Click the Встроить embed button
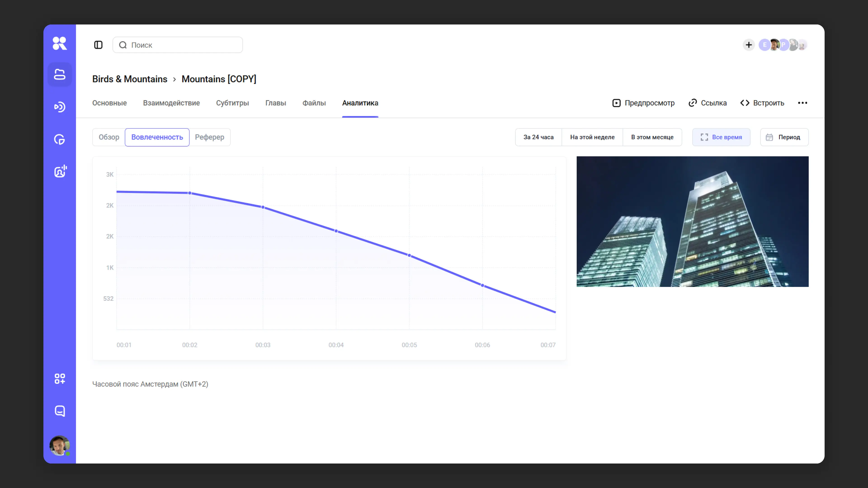 762,103
